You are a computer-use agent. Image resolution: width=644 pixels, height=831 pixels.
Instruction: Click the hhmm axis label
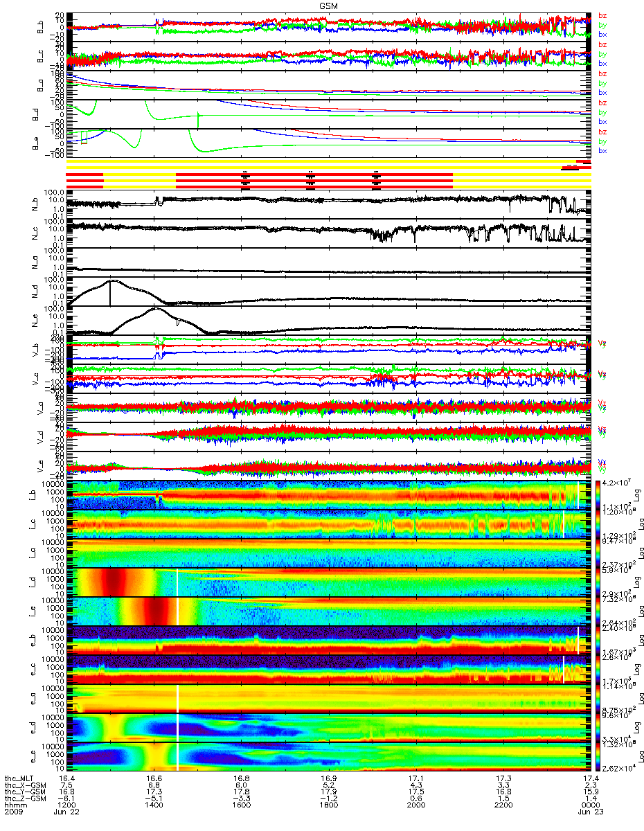[x=15, y=805]
